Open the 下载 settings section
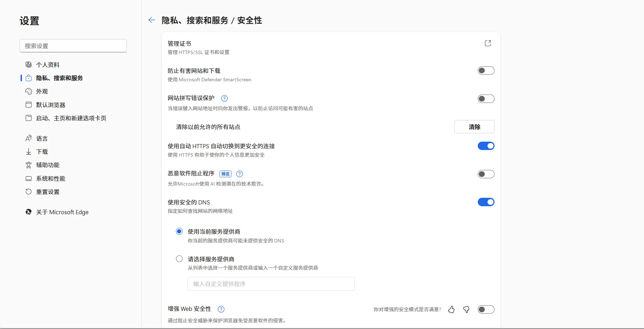Image resolution: width=644 pixels, height=329 pixels. coord(28,151)
